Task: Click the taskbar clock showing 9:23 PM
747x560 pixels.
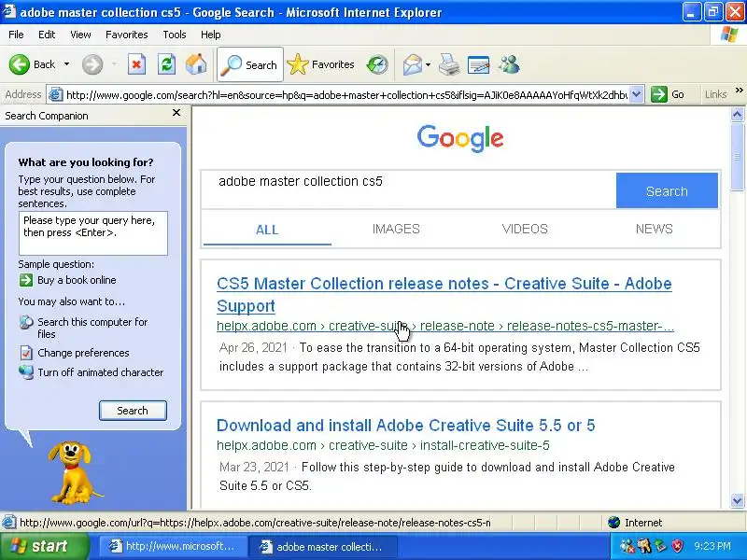Action: pos(712,546)
